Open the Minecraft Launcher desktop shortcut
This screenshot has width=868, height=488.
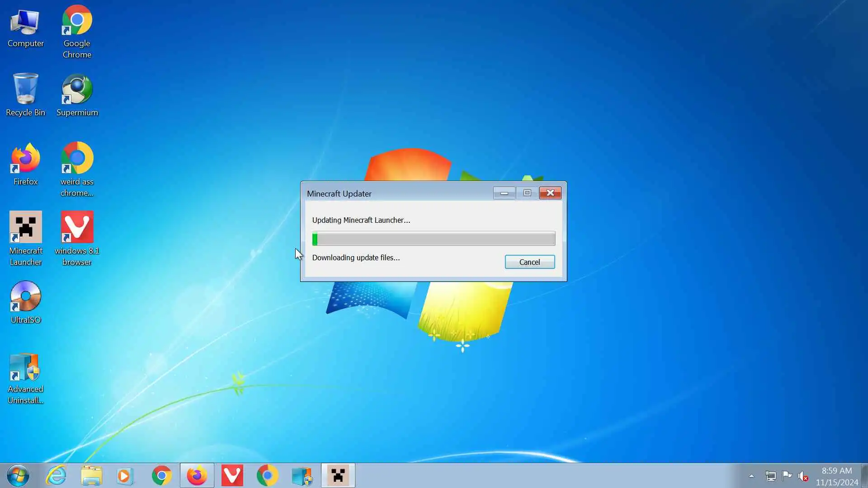[26, 228]
